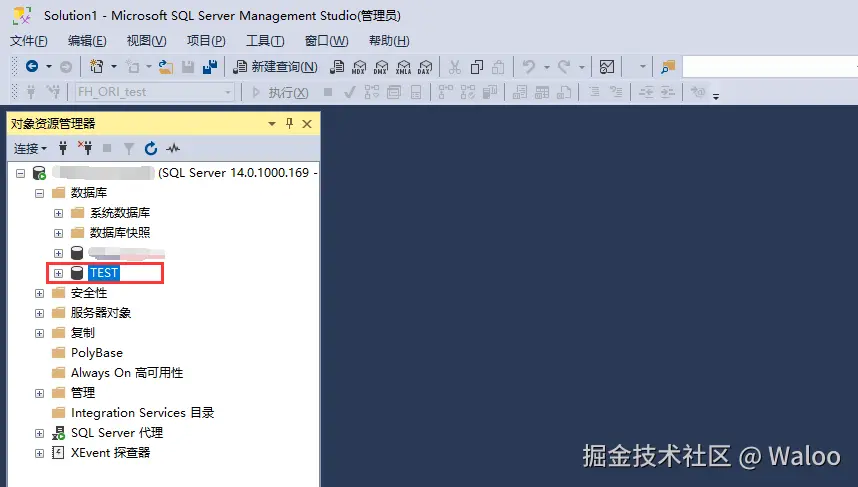The image size is (858, 487).
Task: Click the Redo arrow icon
Action: click(x=564, y=67)
